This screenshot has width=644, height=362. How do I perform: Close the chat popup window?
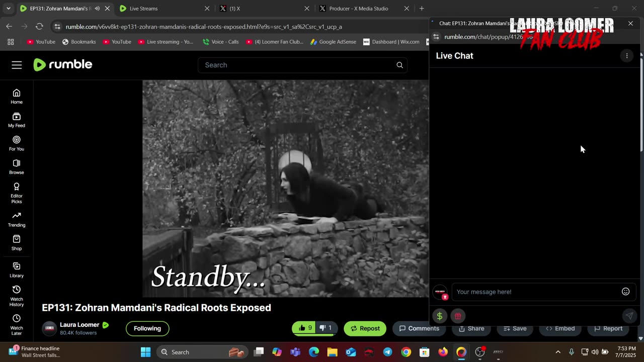click(x=630, y=23)
